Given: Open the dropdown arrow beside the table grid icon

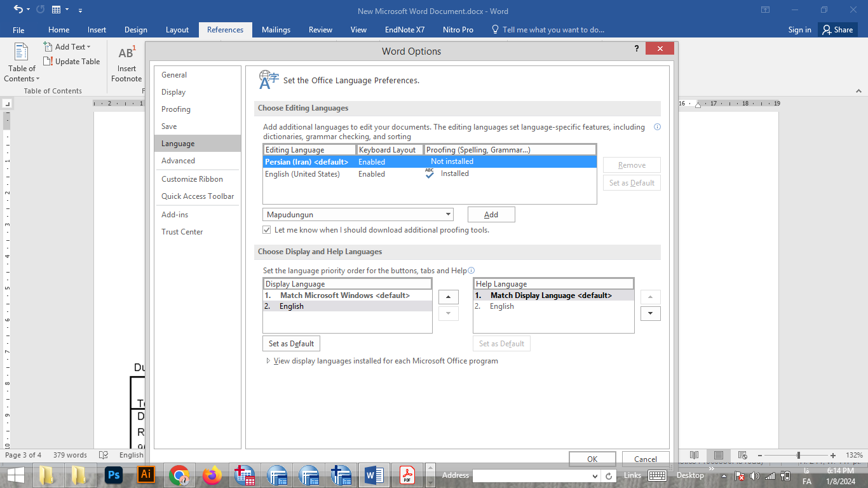Looking at the screenshot, I should (x=67, y=10).
